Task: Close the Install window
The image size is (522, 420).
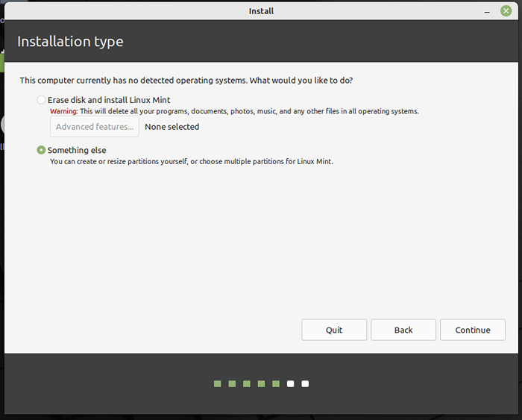Action: click(506, 11)
